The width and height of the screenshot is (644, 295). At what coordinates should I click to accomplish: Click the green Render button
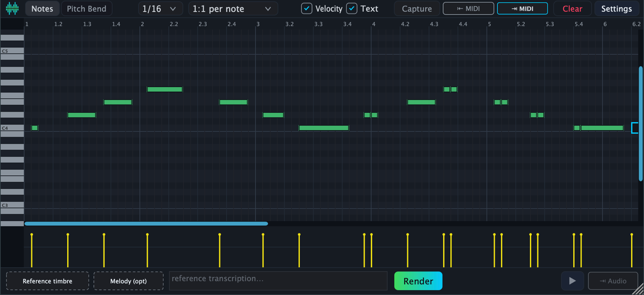click(418, 281)
